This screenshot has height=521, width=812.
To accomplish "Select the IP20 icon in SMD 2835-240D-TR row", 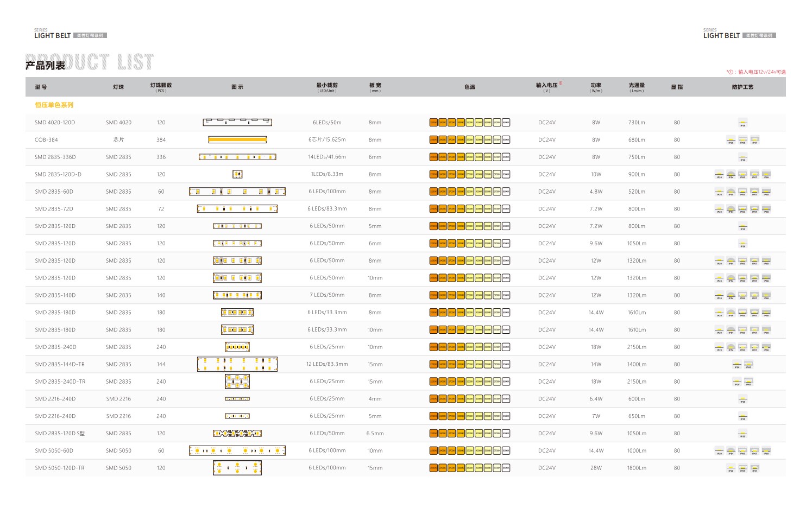I will (737, 382).
